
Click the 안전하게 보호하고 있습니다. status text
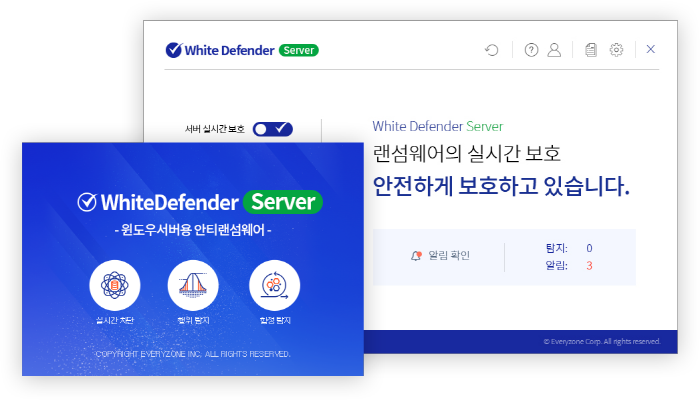[501, 186]
